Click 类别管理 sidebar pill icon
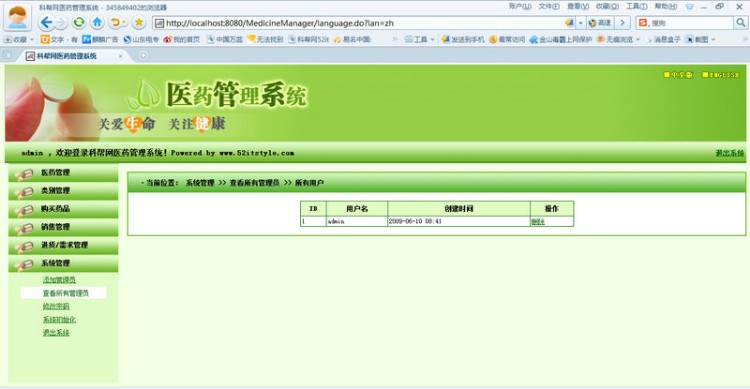Image resolution: width=750 pixels, height=389 pixels. [24, 192]
